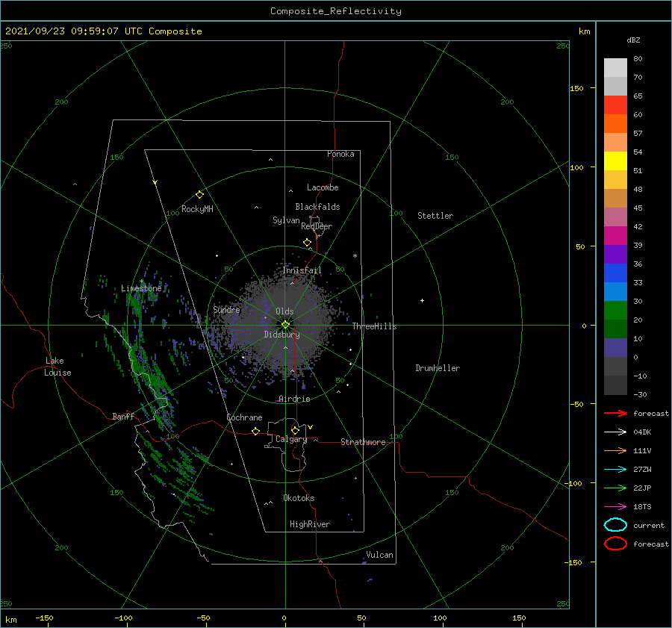This screenshot has width=672, height=628.
Task: Click the yellow diamond marker below RedDeer
Action: tap(307, 242)
